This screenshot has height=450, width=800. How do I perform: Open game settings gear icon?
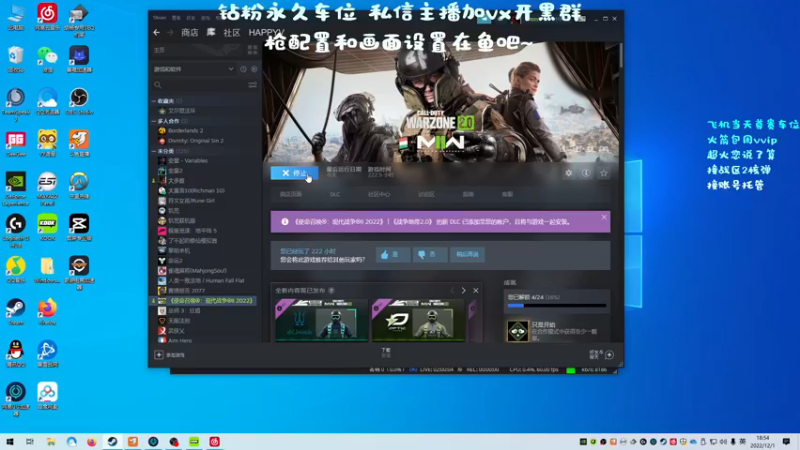568,173
